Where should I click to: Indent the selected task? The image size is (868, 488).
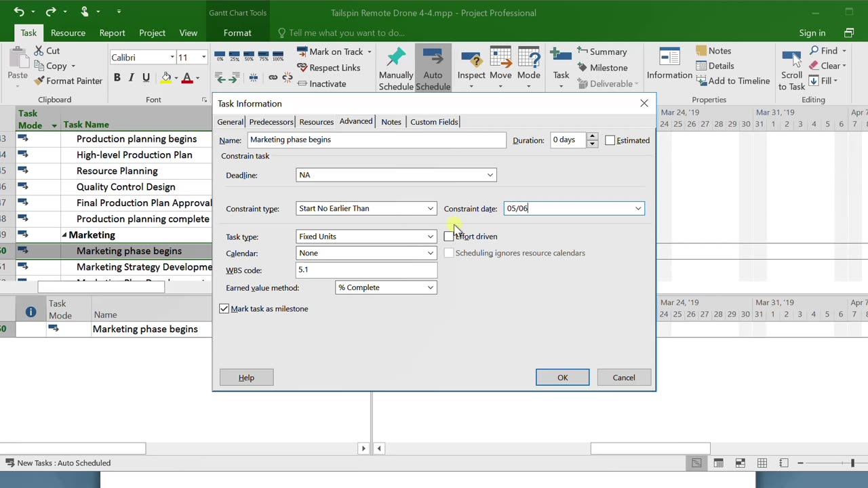[x=234, y=78]
